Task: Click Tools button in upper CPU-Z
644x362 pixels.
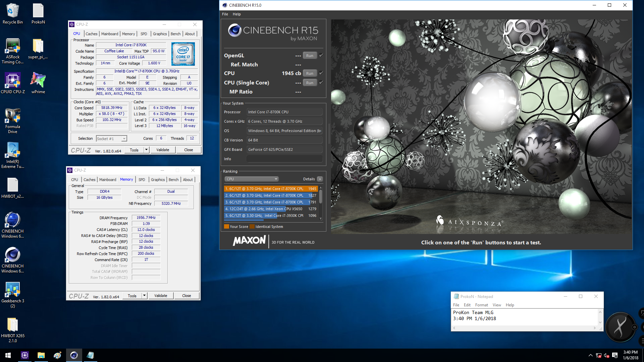Action: (134, 150)
